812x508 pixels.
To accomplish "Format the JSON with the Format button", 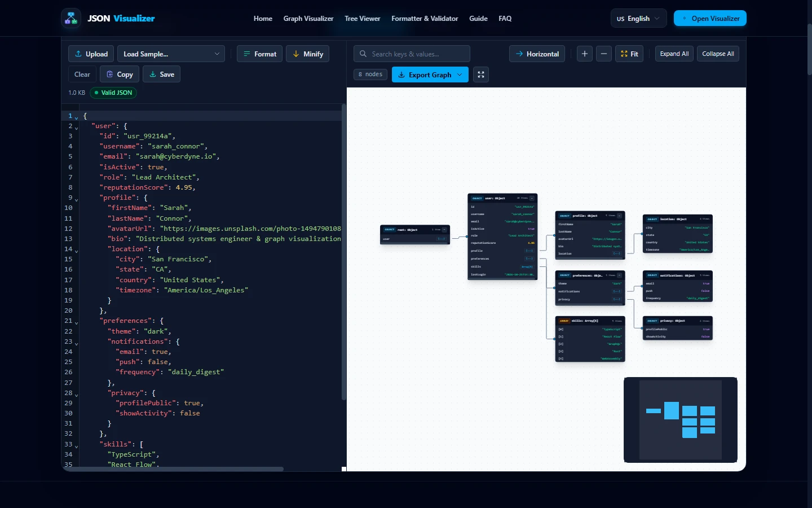I will [x=260, y=54].
